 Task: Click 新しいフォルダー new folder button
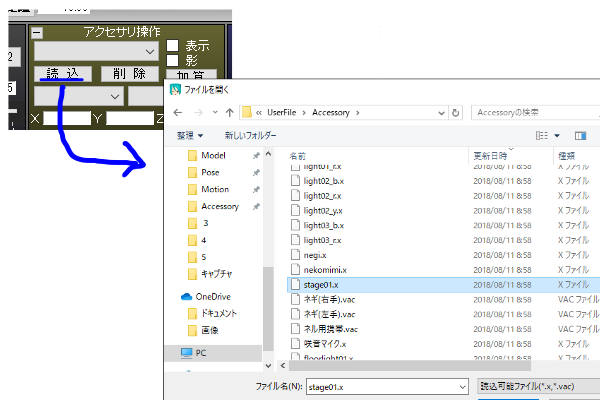250,136
